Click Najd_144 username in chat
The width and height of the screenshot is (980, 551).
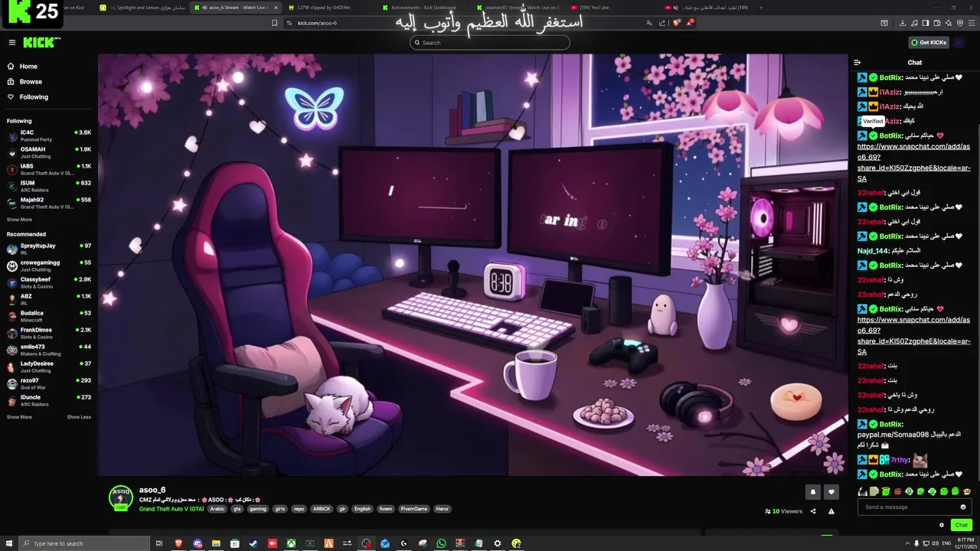(873, 251)
